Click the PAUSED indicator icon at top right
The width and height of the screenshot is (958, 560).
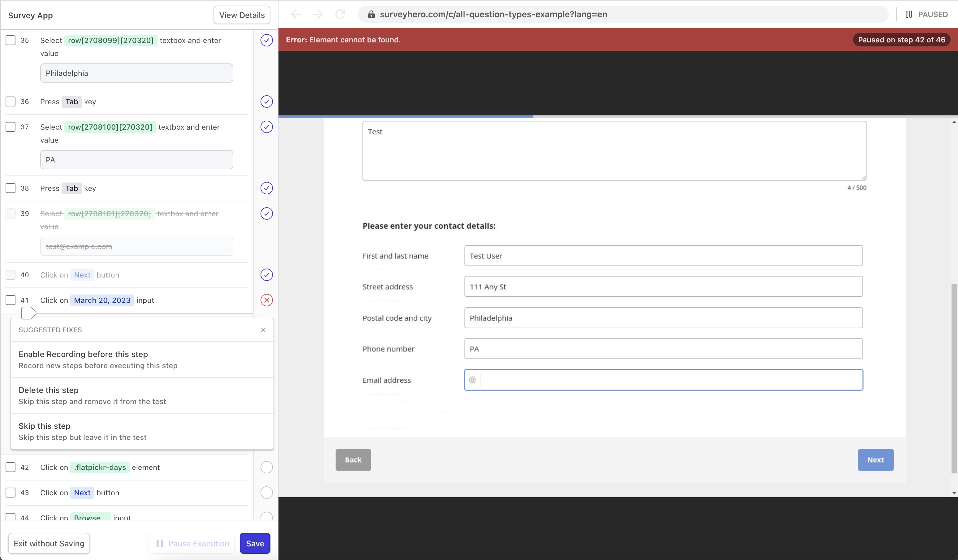908,15
